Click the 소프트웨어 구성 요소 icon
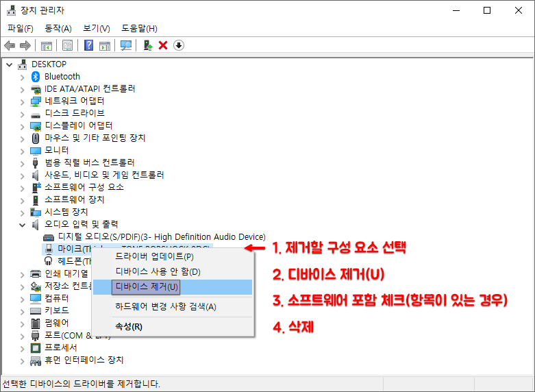The height and width of the screenshot is (392, 535). (x=36, y=187)
